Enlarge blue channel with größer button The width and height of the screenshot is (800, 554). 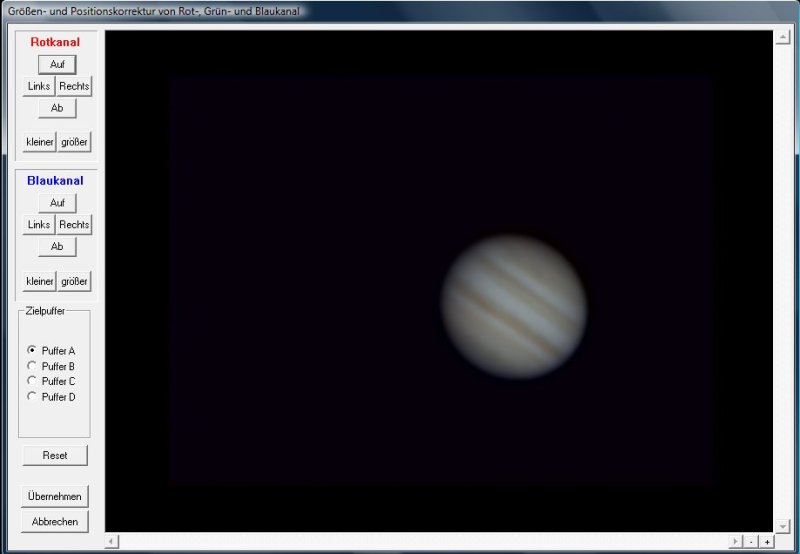tap(74, 281)
